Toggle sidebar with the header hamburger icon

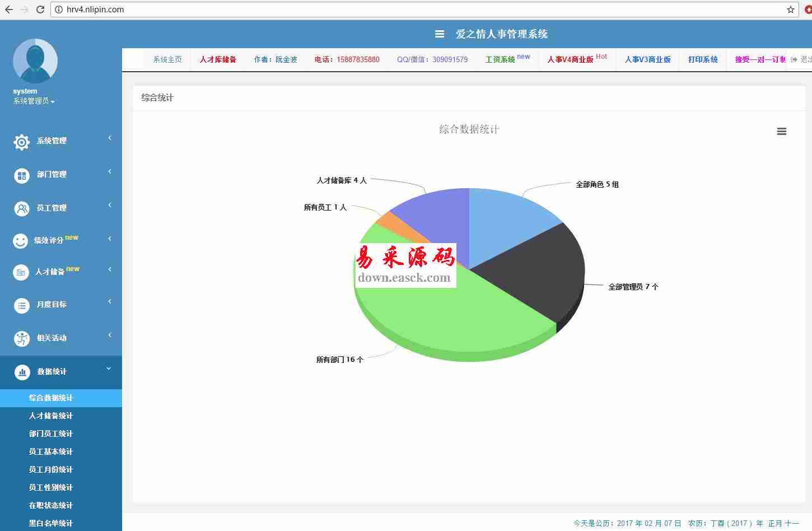(440, 34)
